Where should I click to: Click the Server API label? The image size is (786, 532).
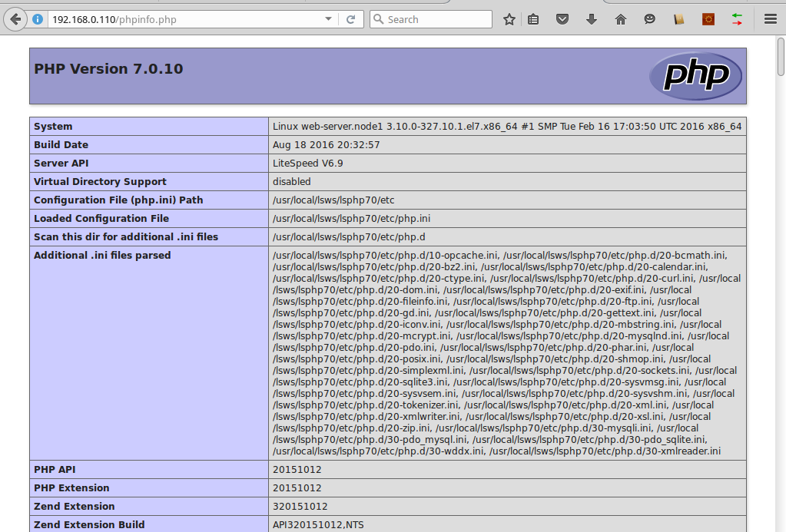click(61, 164)
